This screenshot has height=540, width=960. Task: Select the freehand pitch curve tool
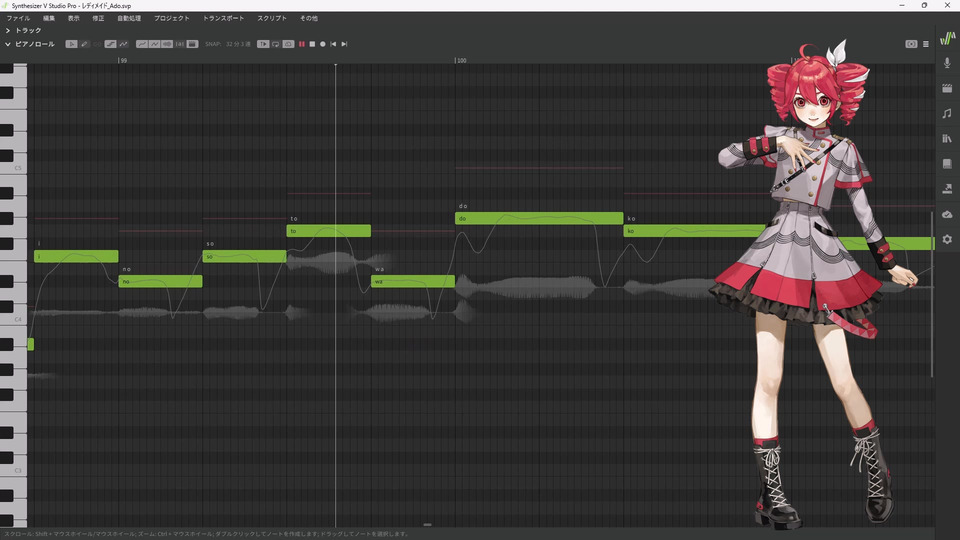[124, 44]
